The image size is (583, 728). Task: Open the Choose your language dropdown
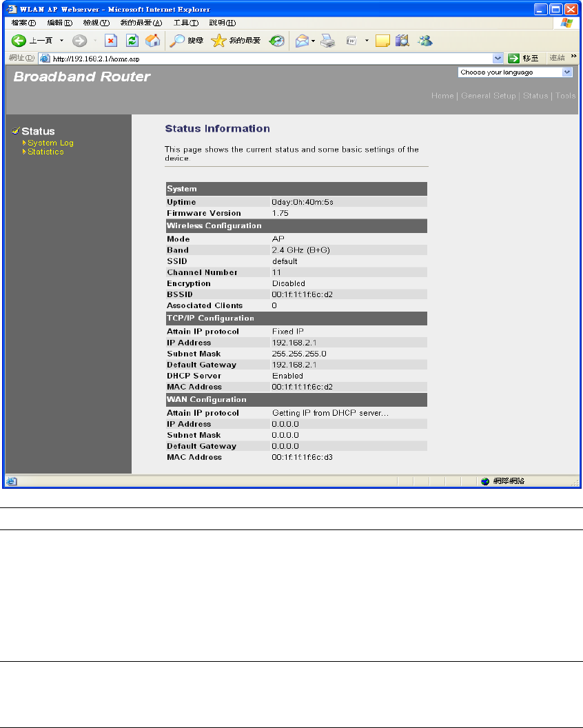515,72
